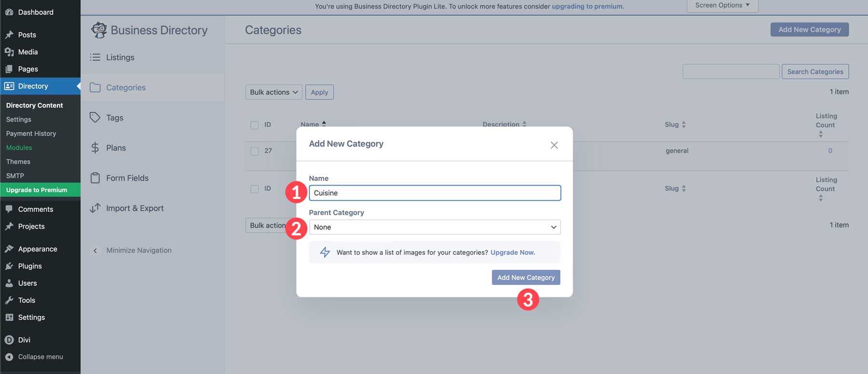Tick the checkbox for category ID 27
Screen dimensions: 868x374
[255, 151]
